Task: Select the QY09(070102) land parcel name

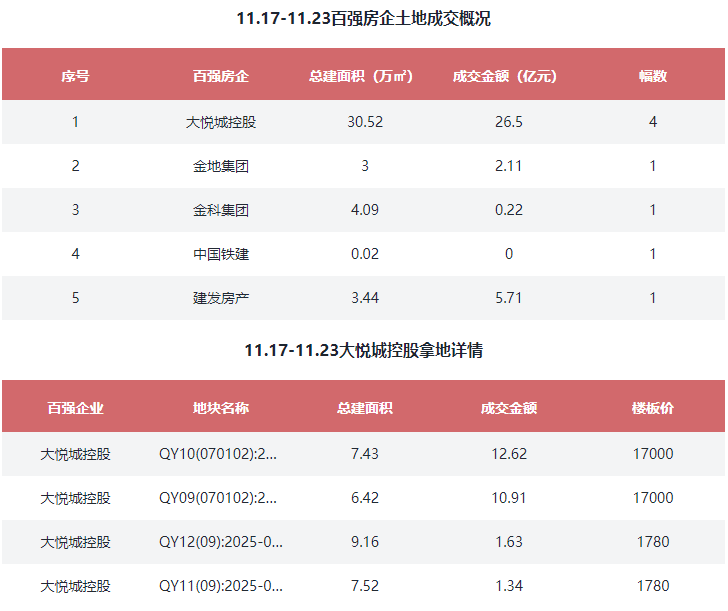Action: 219,498
